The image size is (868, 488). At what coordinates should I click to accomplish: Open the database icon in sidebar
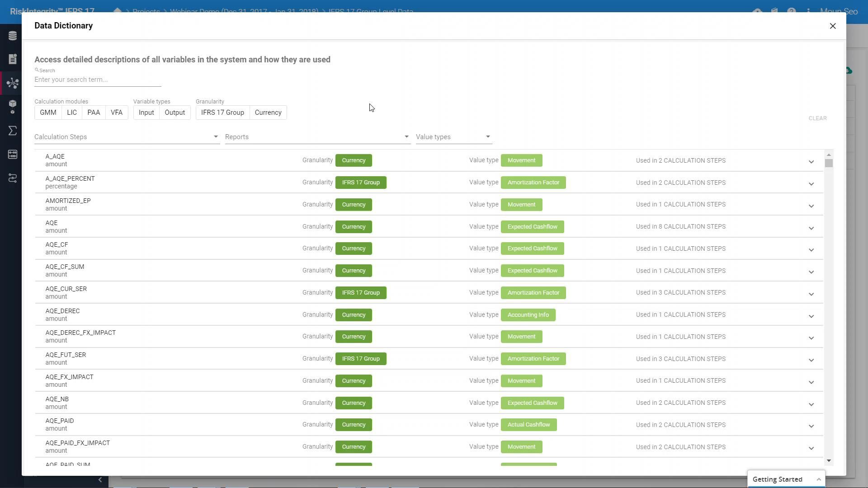pyautogui.click(x=12, y=36)
